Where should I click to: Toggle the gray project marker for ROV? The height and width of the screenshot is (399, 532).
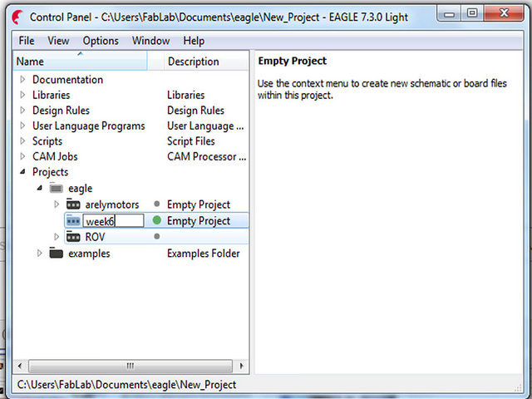[x=157, y=236]
